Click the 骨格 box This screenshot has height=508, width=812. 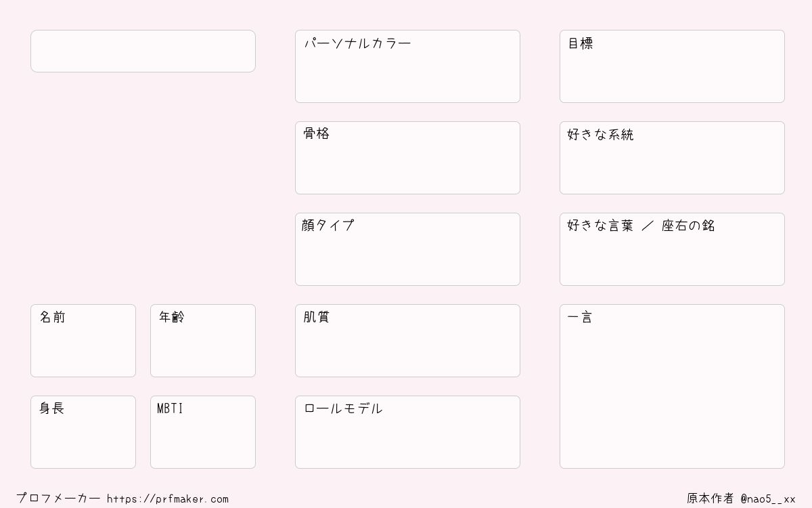click(x=407, y=158)
